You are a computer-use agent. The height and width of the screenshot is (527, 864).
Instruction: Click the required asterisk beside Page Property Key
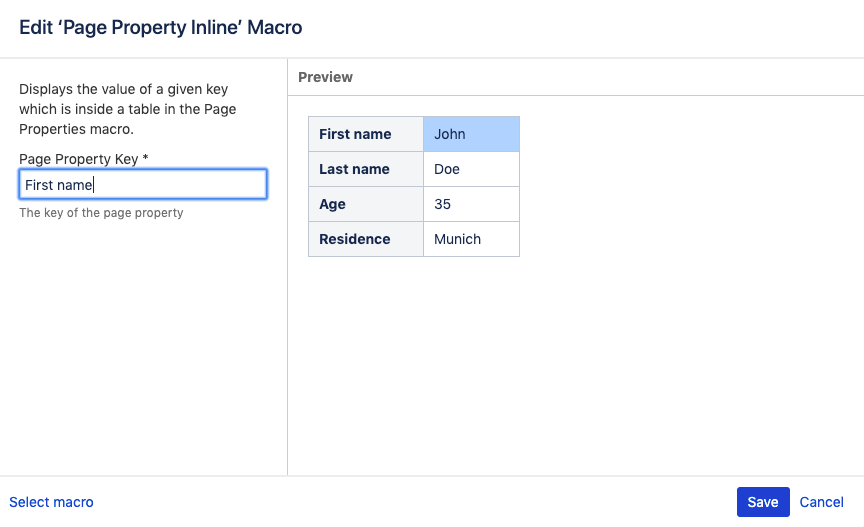pyautogui.click(x=145, y=158)
